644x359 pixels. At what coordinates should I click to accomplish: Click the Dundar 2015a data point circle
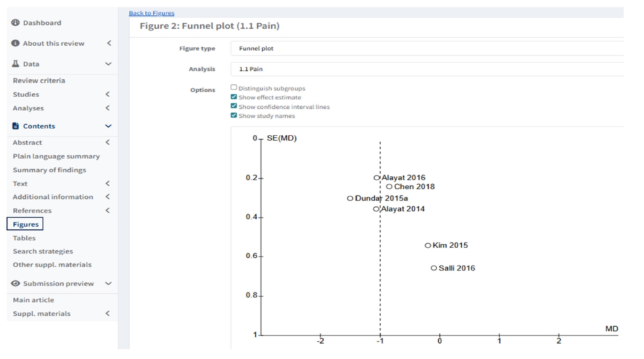pyautogui.click(x=350, y=198)
